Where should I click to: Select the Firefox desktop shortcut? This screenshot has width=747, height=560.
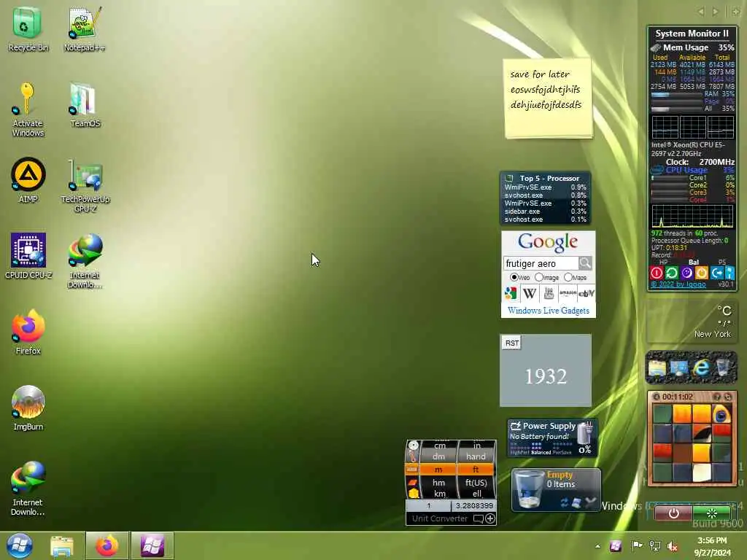(x=28, y=332)
